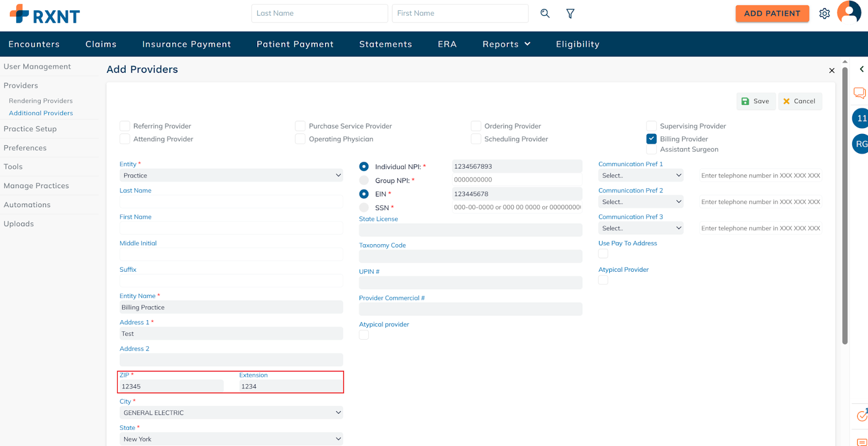Screen dimensions: 868x446
Task: Open the settings gear icon
Action: 824,14
